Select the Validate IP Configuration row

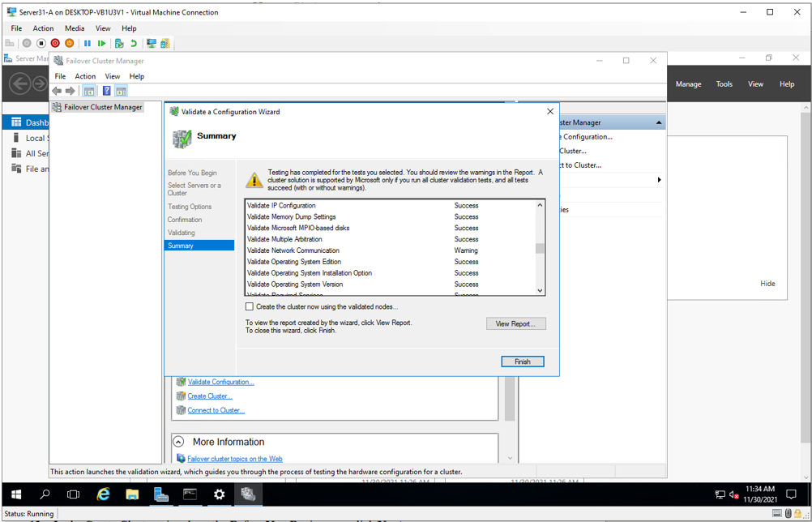(x=391, y=206)
